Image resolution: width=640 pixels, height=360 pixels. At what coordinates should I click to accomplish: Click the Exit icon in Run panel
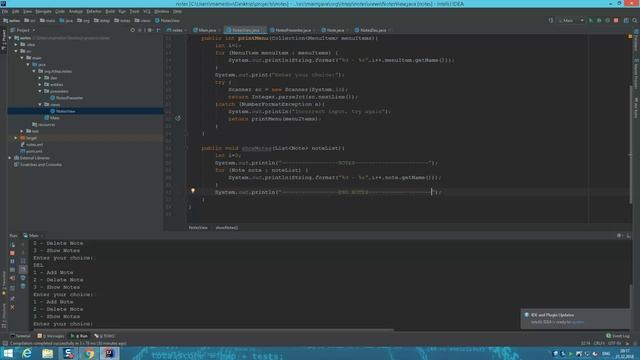tap(12, 278)
